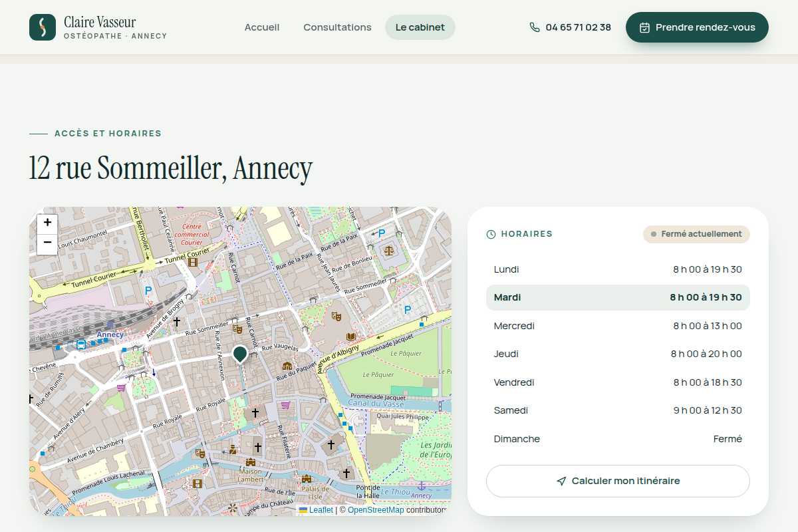Click the Vendredi opening hours row
This screenshot has height=532, width=798.
tap(618, 382)
